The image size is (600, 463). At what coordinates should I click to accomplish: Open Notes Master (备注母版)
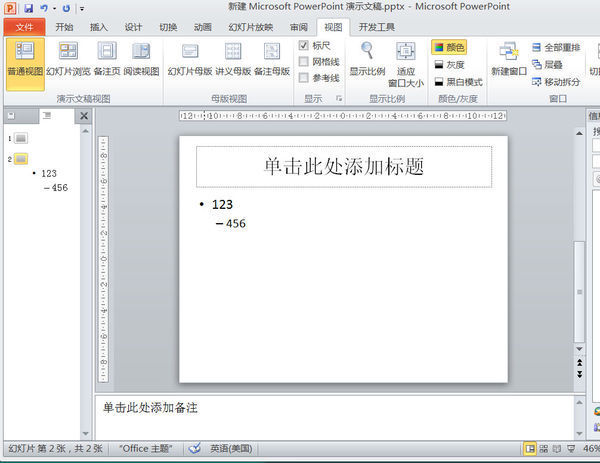tap(272, 59)
